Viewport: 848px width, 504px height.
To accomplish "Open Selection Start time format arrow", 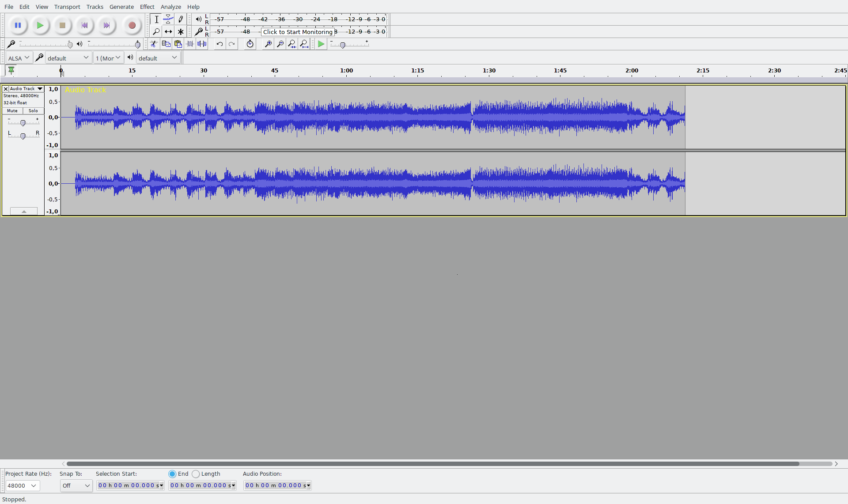I will pos(161,485).
